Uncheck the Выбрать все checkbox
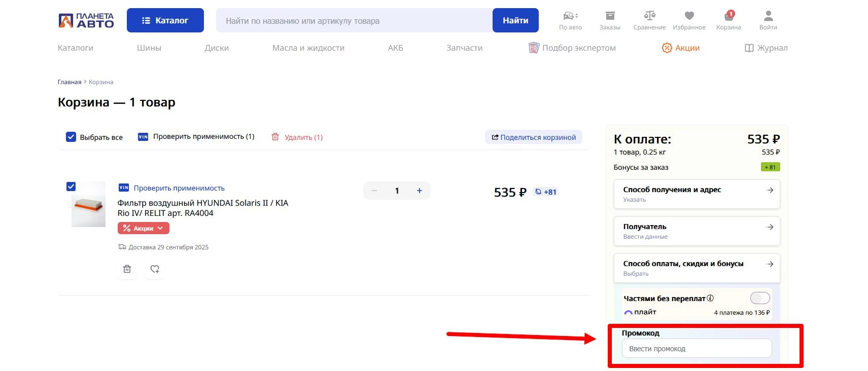The height and width of the screenshot is (371, 868). 71,137
